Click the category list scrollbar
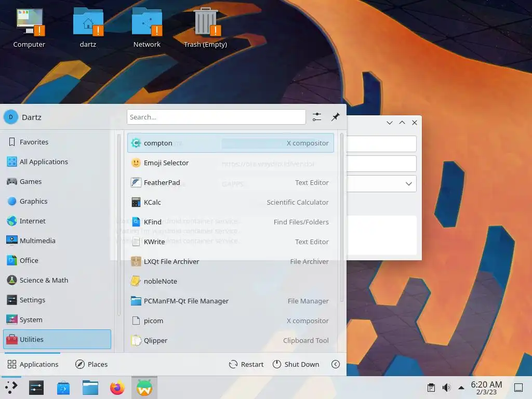Image resolution: width=532 pixels, height=399 pixels. click(119, 225)
